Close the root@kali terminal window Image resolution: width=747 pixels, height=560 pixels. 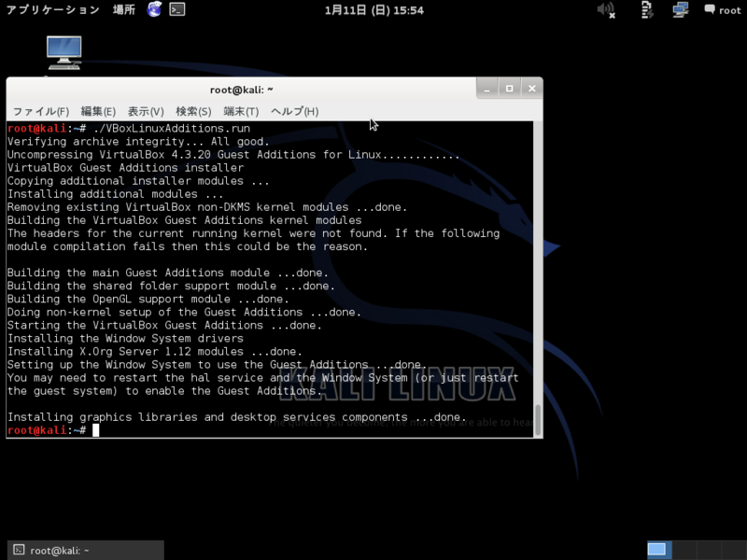531,89
